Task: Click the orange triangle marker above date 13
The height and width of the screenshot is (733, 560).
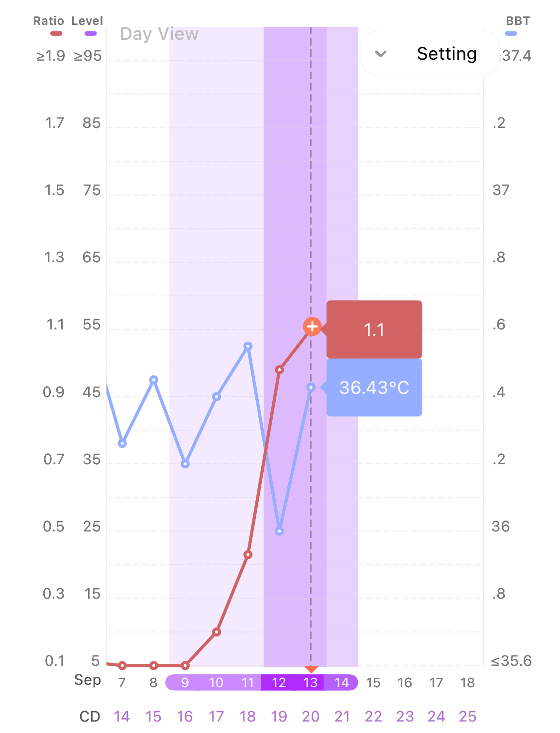Action: point(311,669)
